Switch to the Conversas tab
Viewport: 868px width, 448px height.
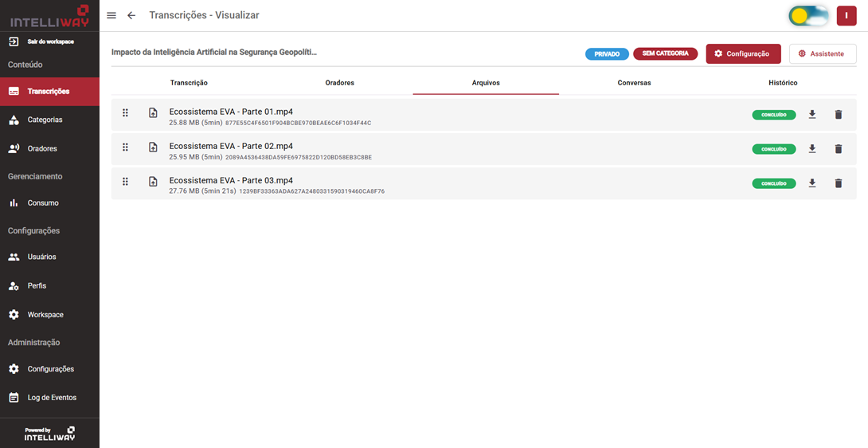(634, 83)
